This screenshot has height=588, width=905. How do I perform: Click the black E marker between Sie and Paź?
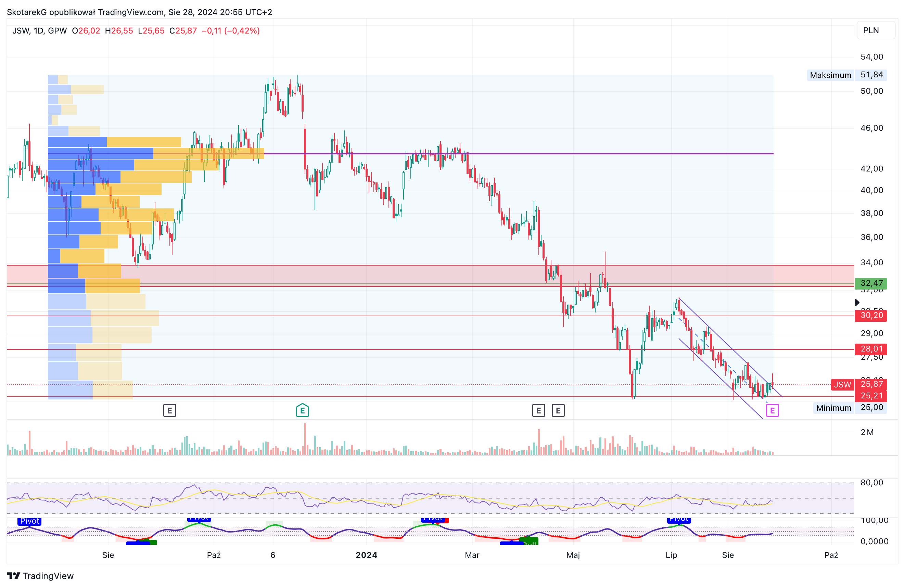click(169, 410)
